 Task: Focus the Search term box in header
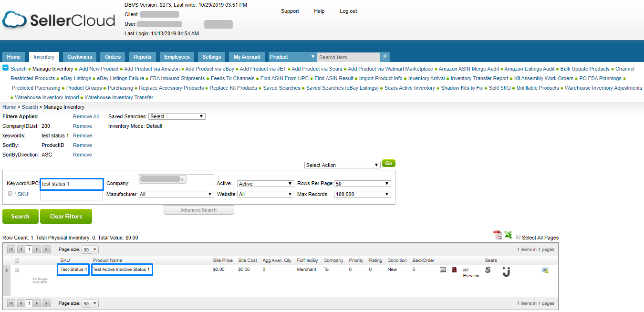click(x=349, y=57)
